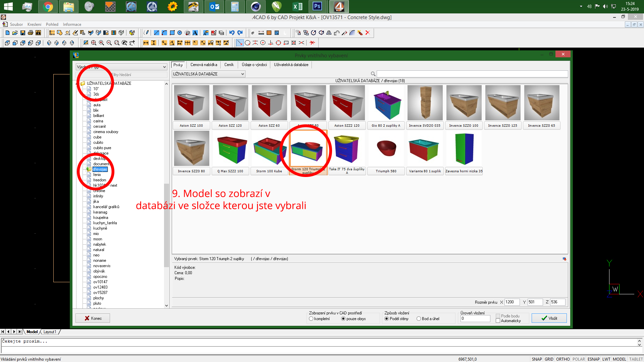Enable the 'Automaticky' checkbox
644x362 pixels.
point(498,321)
